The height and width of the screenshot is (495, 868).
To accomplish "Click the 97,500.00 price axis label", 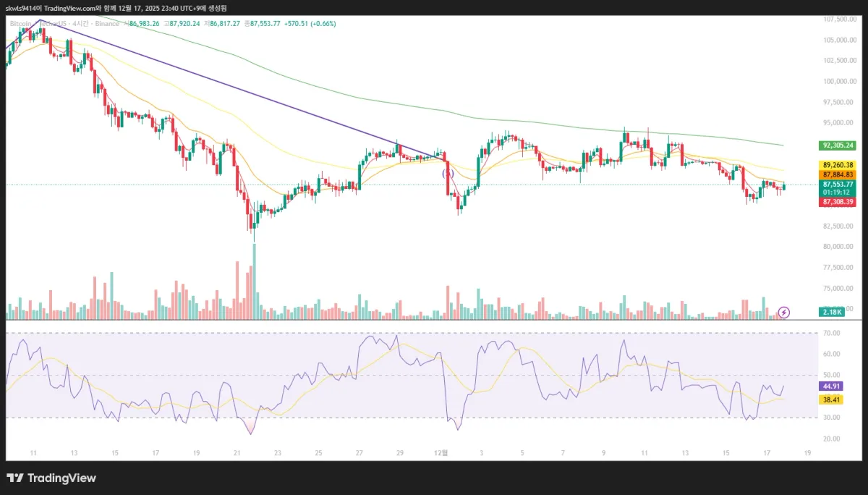I will coord(839,102).
